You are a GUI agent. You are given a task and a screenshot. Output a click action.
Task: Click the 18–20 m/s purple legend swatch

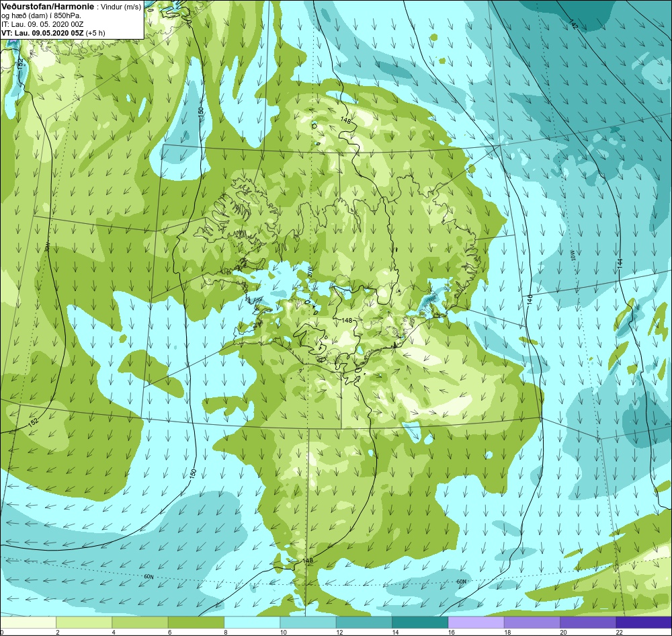[x=532, y=622]
